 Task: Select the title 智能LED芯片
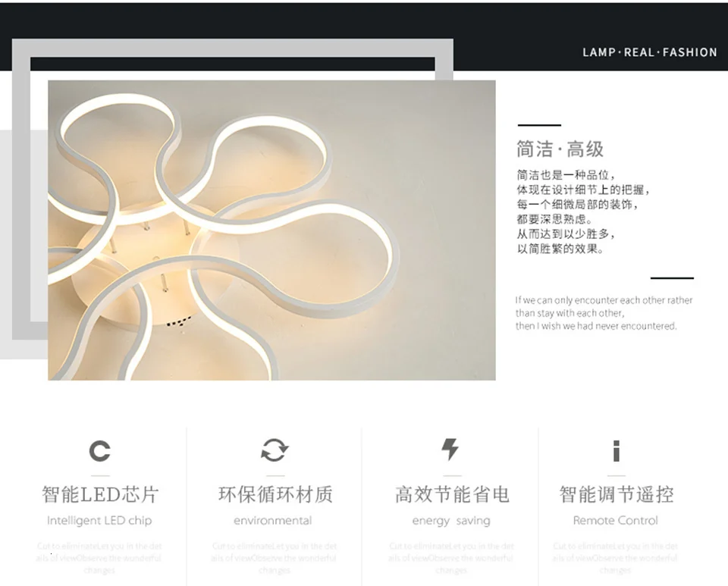(x=100, y=494)
